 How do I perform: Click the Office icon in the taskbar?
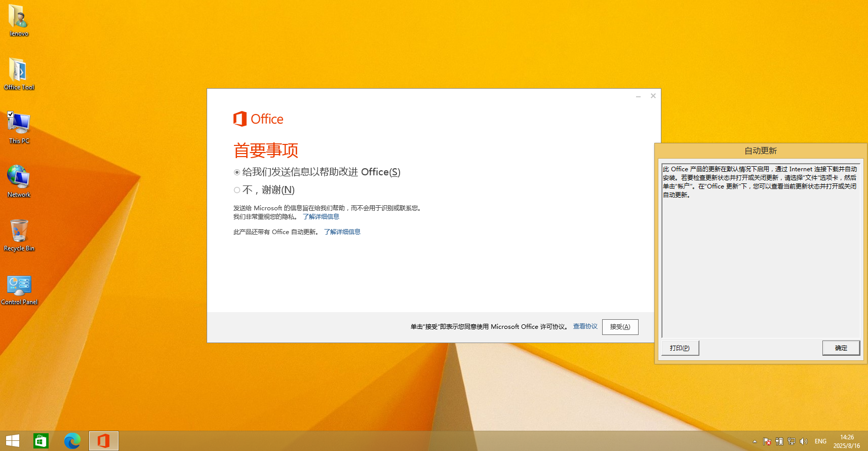click(104, 441)
